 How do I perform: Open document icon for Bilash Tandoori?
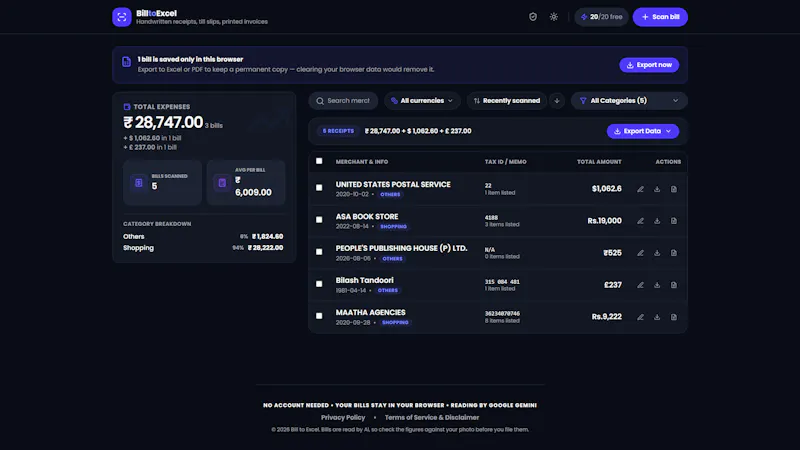tap(674, 285)
